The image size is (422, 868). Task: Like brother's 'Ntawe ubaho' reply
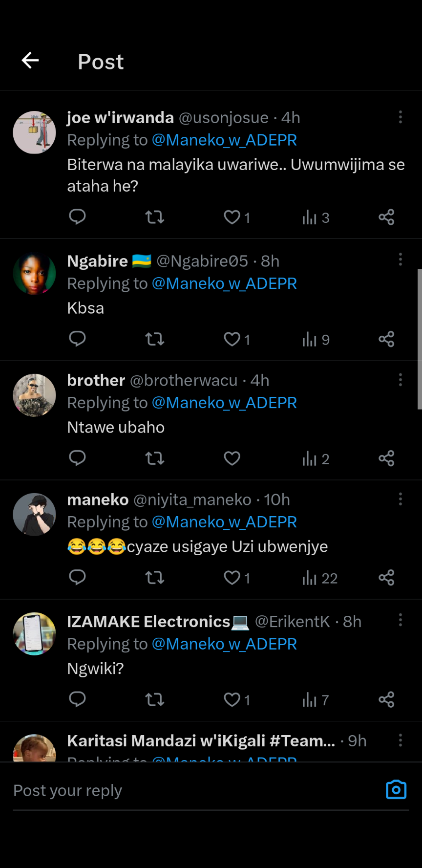pyautogui.click(x=232, y=458)
